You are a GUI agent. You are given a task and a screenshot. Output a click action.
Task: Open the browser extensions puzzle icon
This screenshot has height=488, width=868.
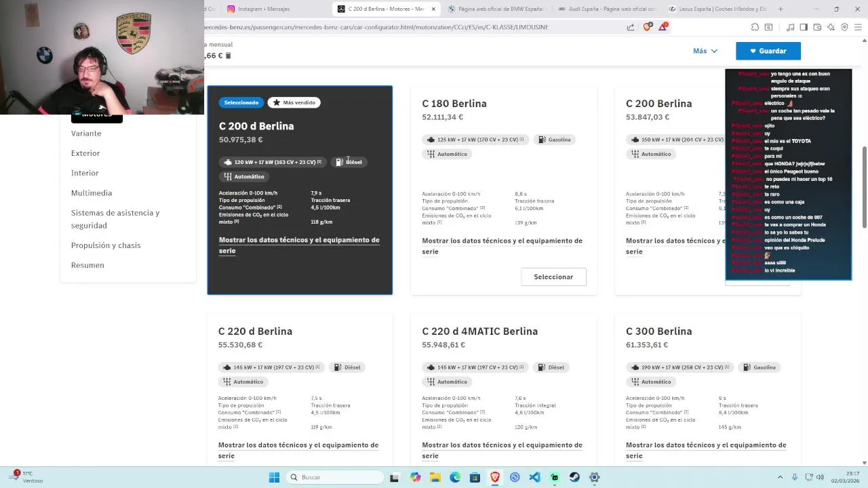[x=755, y=27]
